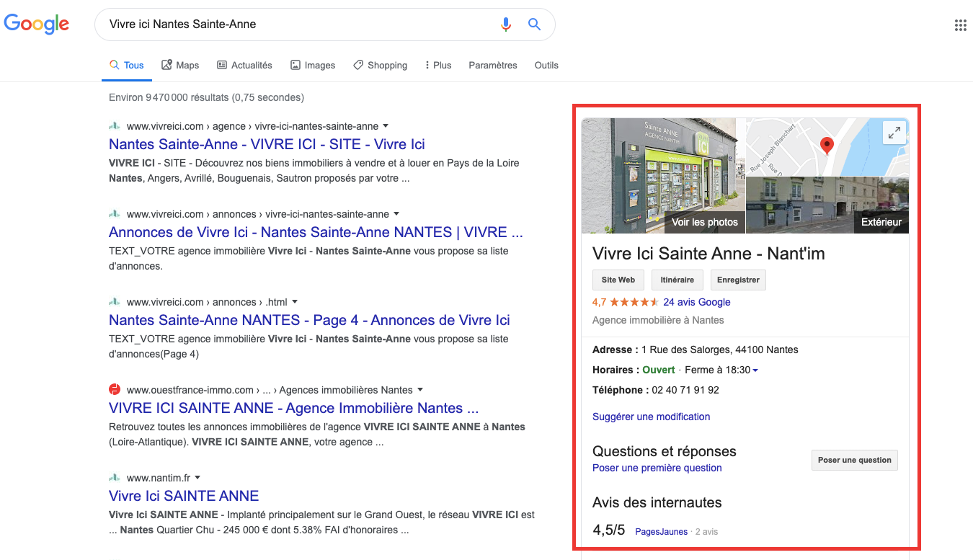Image resolution: width=973 pixels, height=560 pixels.
Task: Submit the search with the magnifier icon
Action: [x=534, y=25]
